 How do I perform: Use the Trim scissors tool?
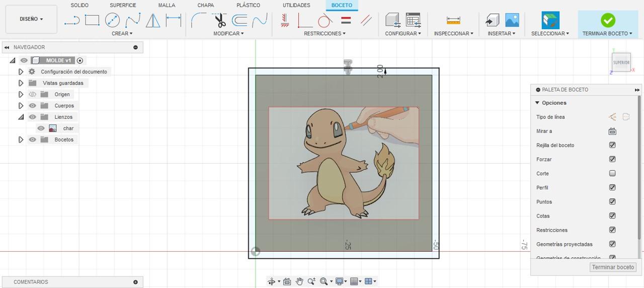pyautogui.click(x=220, y=20)
